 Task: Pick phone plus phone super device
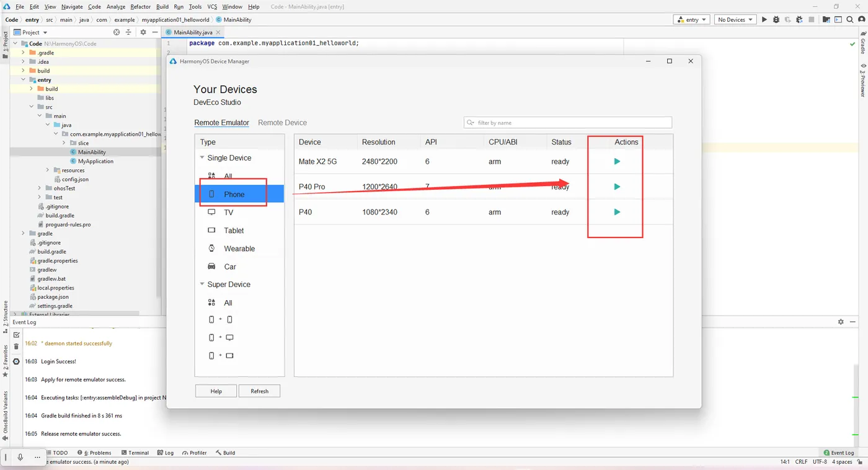click(221, 319)
